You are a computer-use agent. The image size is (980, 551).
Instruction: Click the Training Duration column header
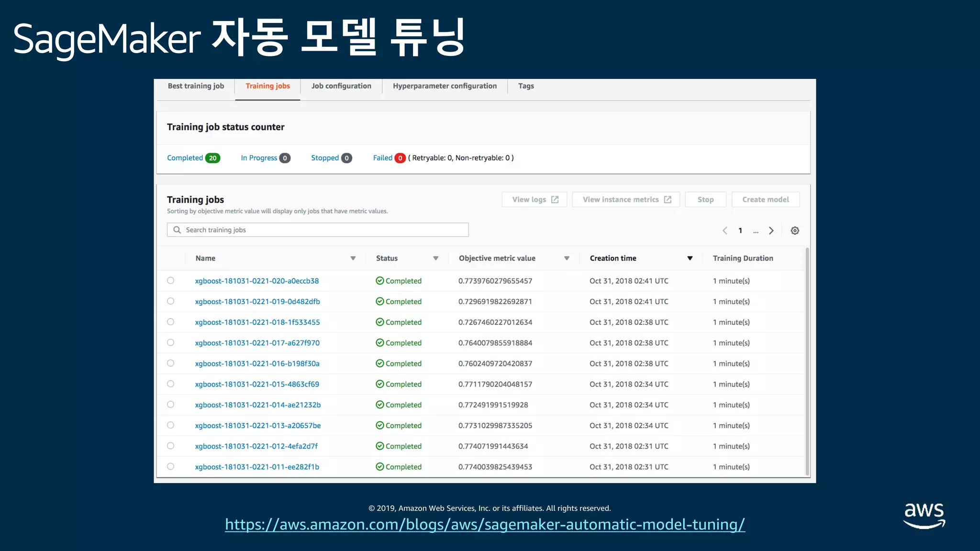click(743, 258)
